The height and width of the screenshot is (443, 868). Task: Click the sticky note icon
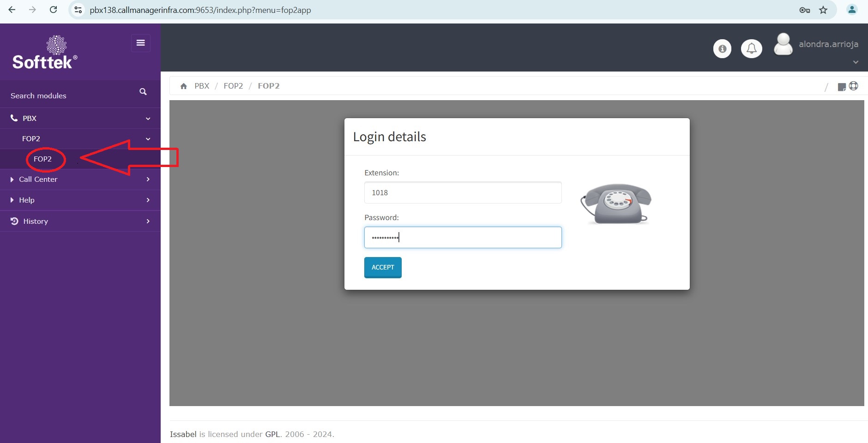coord(842,87)
